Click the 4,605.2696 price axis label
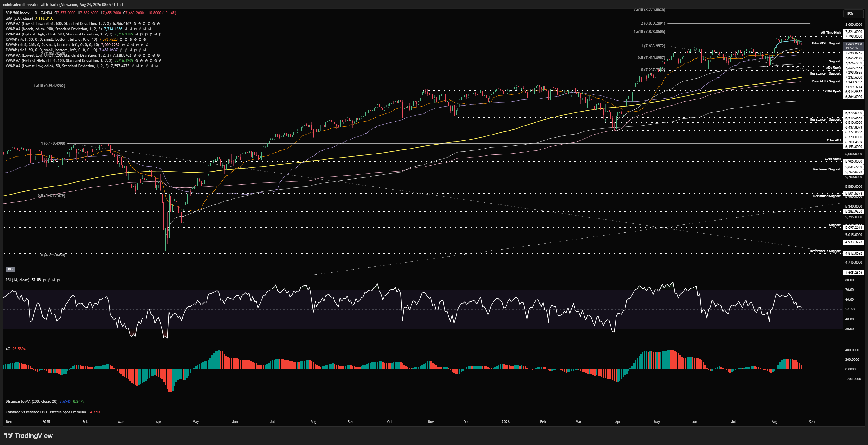This screenshot has height=445, width=868. 854,273
